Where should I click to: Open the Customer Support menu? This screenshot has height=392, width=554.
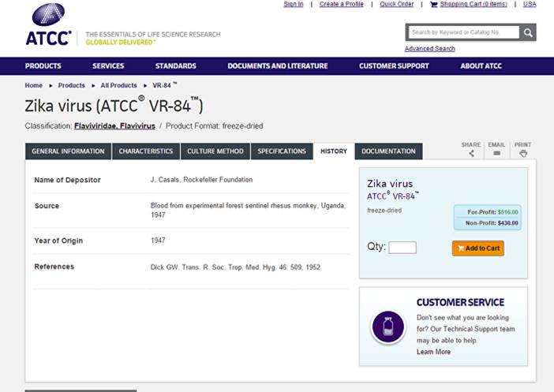[x=394, y=66]
